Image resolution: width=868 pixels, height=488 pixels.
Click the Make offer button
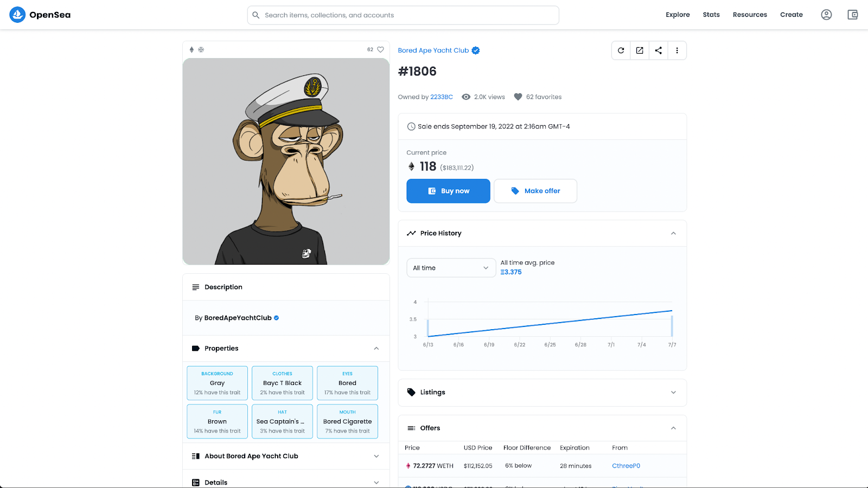(535, 191)
